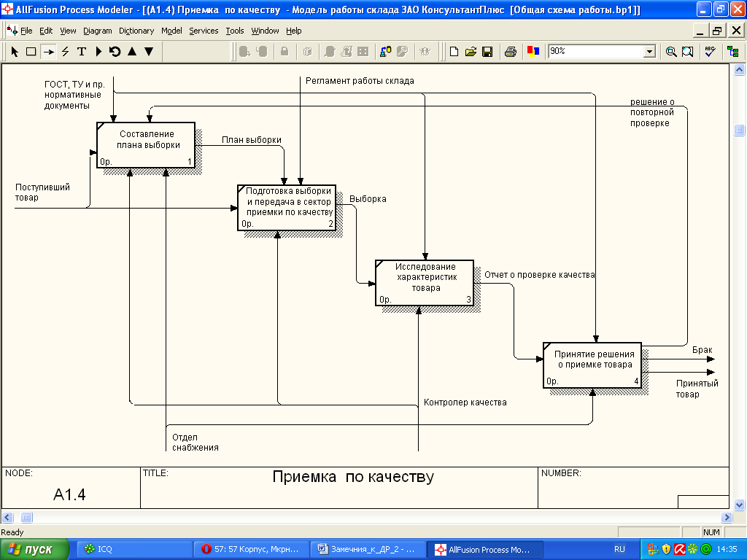This screenshot has width=747, height=560.
Task: Click the diagram title Приемка по качеству
Action: point(353,477)
